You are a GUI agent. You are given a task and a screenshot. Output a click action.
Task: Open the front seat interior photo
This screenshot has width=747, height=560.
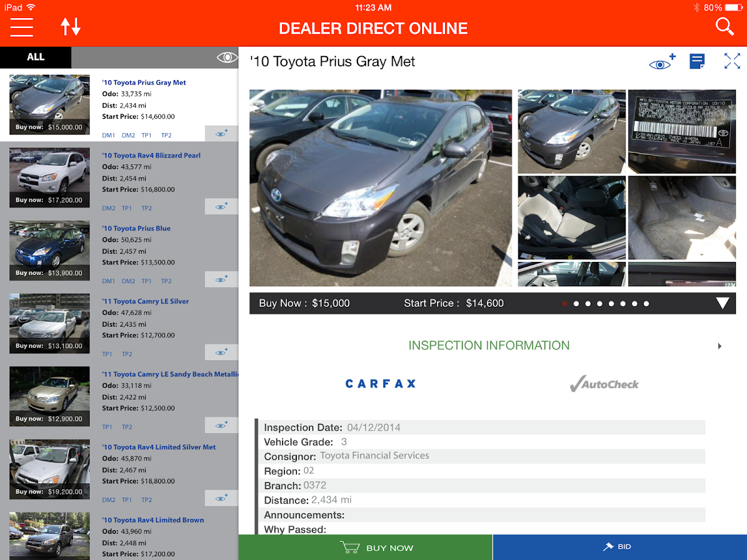[571, 217]
